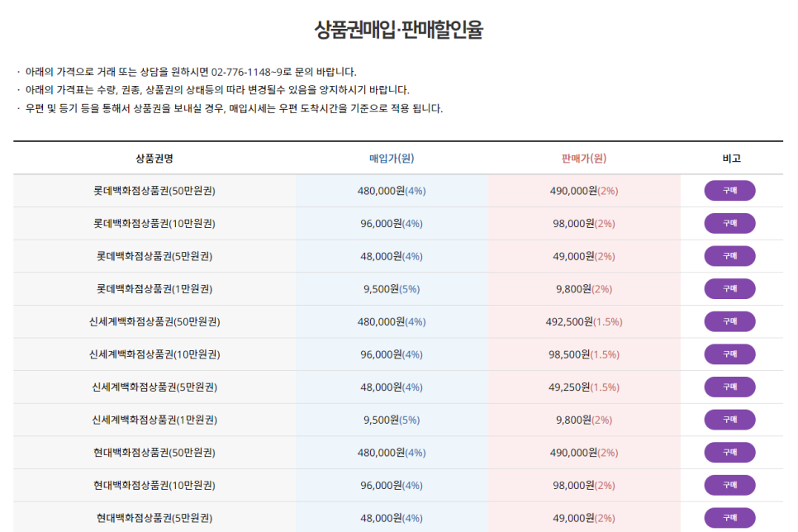Click 매입가 96,000원(4%) in 신세계 10만원권 row

[392, 354]
